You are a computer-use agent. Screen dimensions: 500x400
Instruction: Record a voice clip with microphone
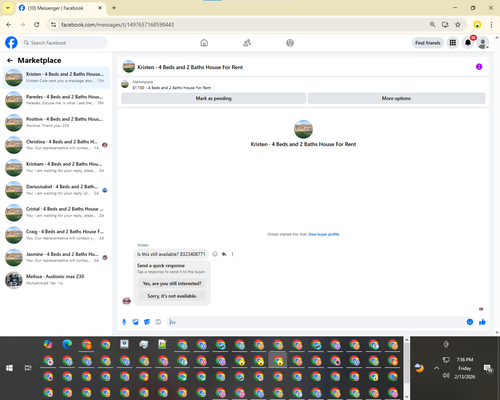[124, 322]
